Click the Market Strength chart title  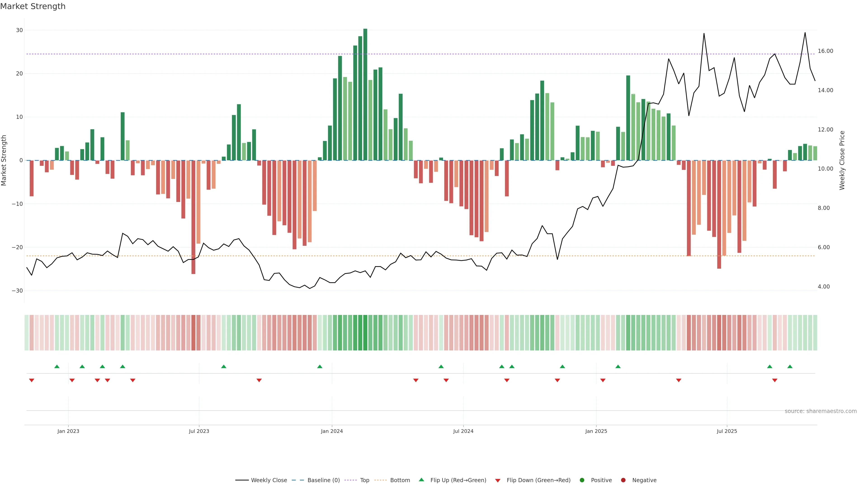coord(33,6)
